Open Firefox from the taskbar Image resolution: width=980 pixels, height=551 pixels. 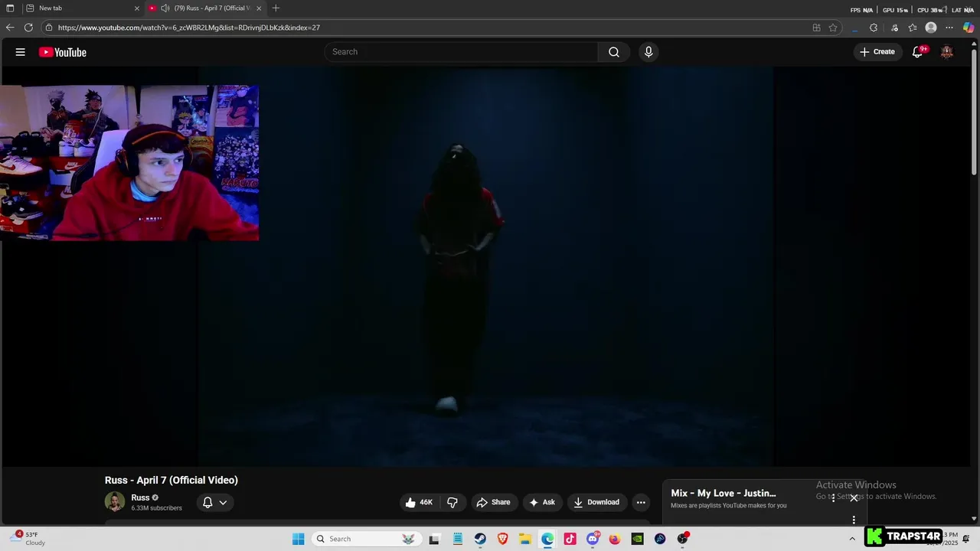615,539
